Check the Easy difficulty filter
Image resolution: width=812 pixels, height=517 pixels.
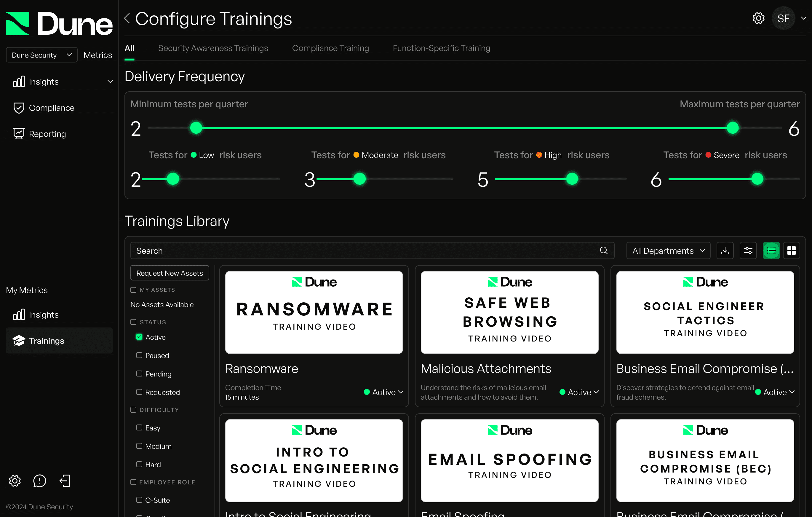pyautogui.click(x=139, y=428)
